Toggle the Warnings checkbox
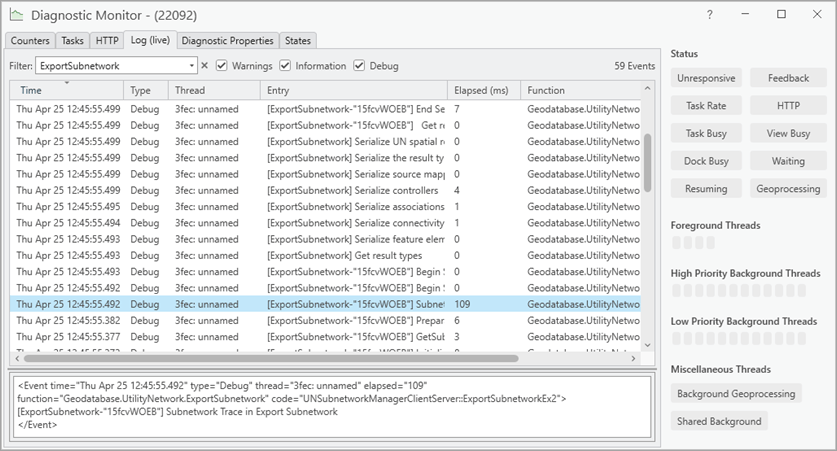This screenshot has width=837, height=451. [222, 66]
